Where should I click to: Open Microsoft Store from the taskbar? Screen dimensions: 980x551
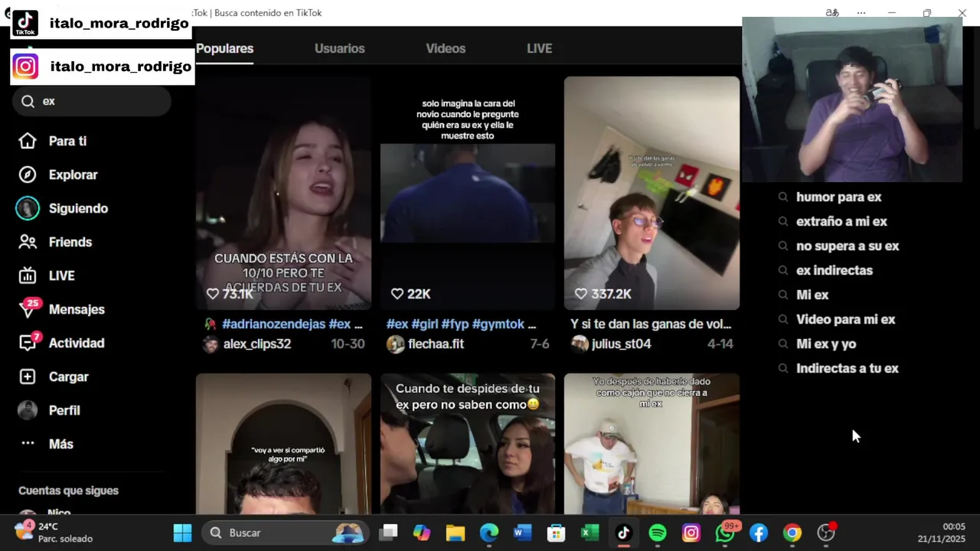[x=557, y=533]
